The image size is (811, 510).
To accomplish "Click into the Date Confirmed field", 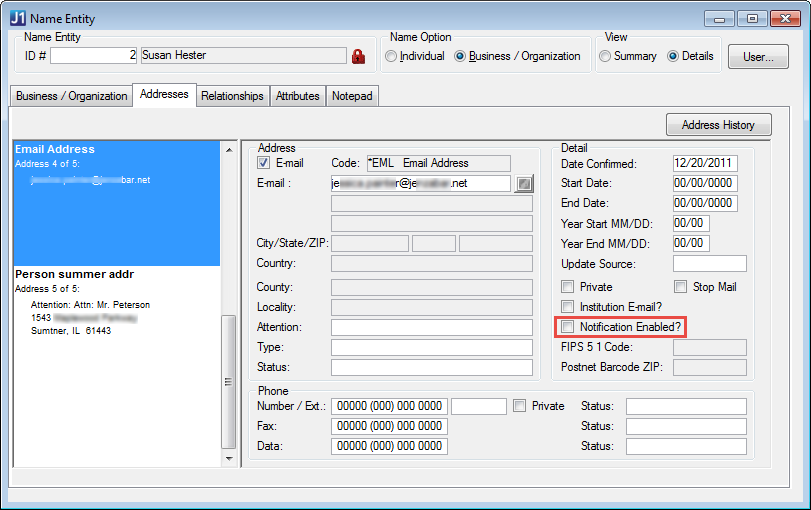I will tap(704, 163).
